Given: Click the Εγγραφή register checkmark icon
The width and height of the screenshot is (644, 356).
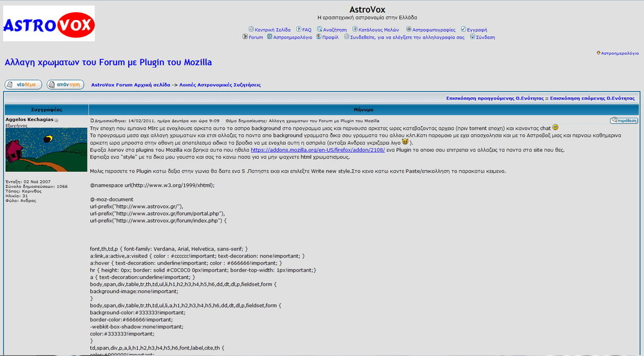Looking at the screenshot, I should pos(463,29).
